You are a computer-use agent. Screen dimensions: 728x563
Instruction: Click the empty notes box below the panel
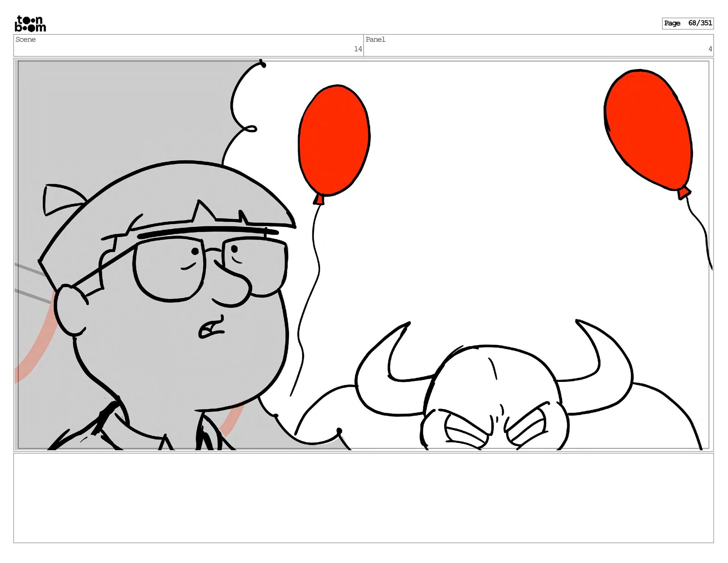(363, 497)
